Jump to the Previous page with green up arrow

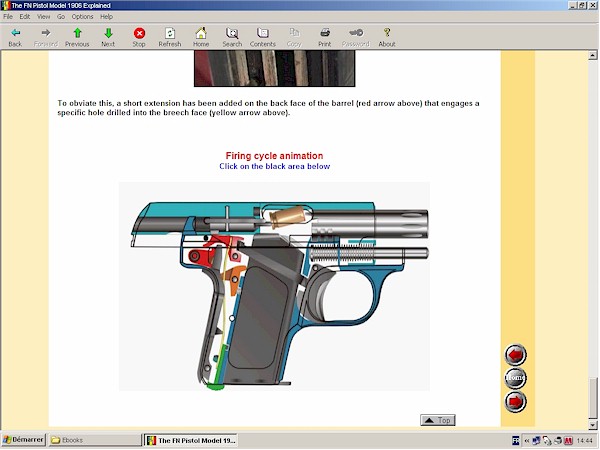(77, 37)
